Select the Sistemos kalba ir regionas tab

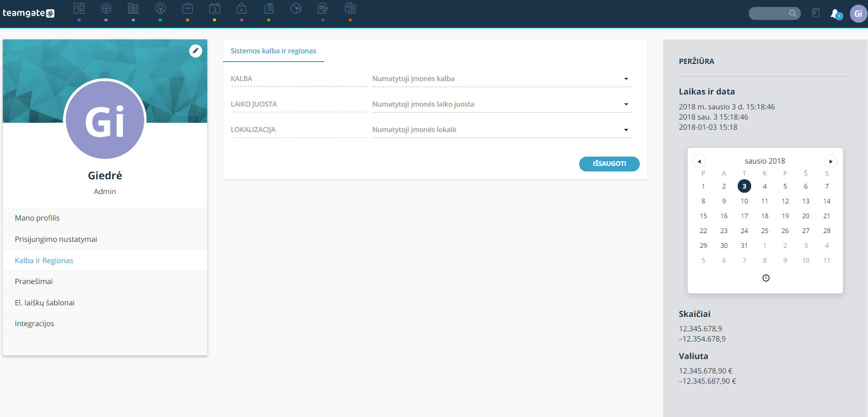click(274, 51)
